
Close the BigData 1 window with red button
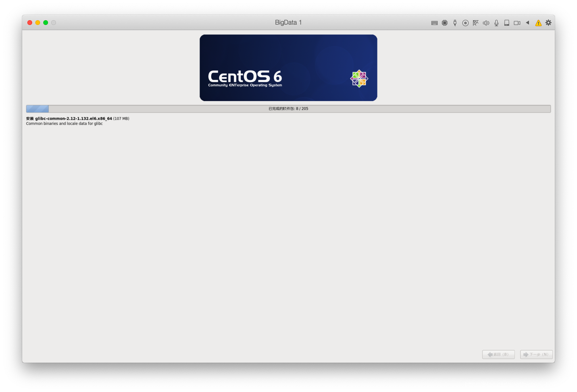click(x=30, y=23)
